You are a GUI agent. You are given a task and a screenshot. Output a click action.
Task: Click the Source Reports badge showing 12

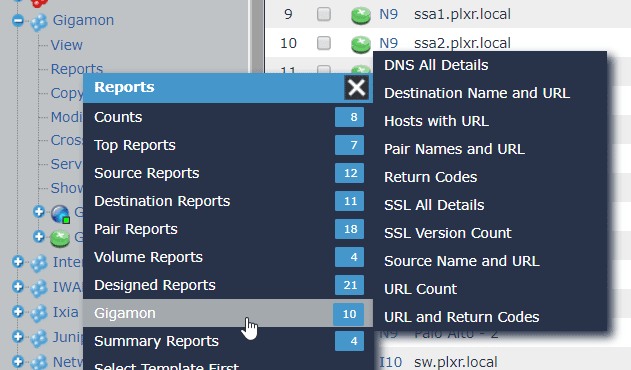349,173
